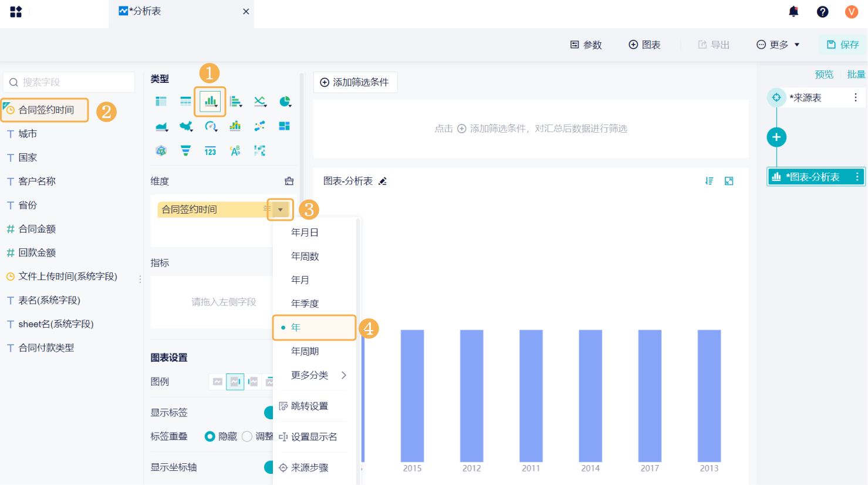
Task: Open the 批量 link
Action: pos(856,75)
